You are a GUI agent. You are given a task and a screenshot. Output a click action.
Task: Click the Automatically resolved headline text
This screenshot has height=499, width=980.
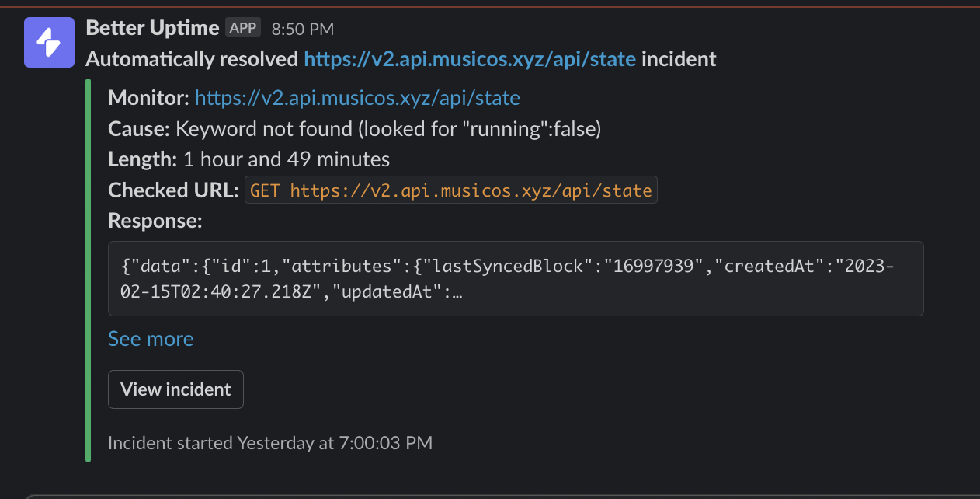pyautogui.click(x=192, y=59)
